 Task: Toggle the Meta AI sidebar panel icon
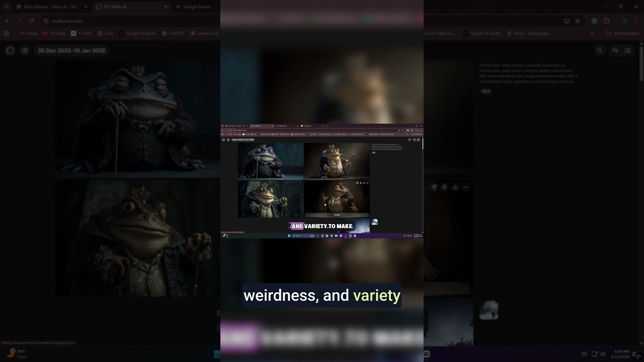pos(10,50)
